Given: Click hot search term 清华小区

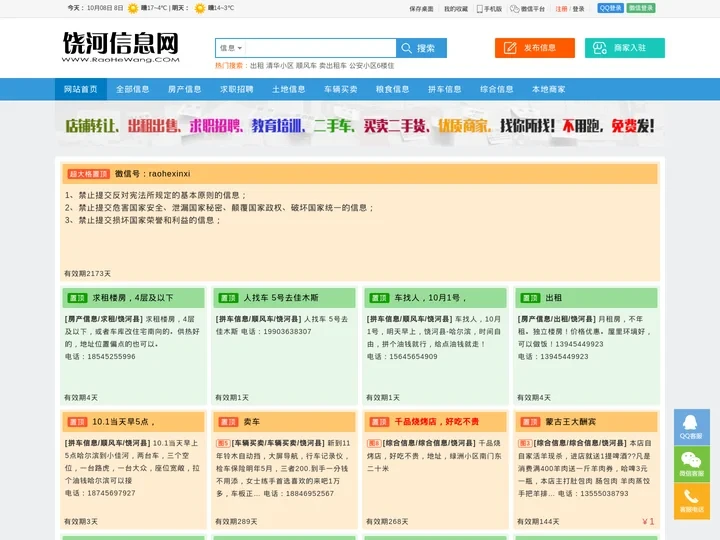Looking at the screenshot, I should (x=280, y=66).
